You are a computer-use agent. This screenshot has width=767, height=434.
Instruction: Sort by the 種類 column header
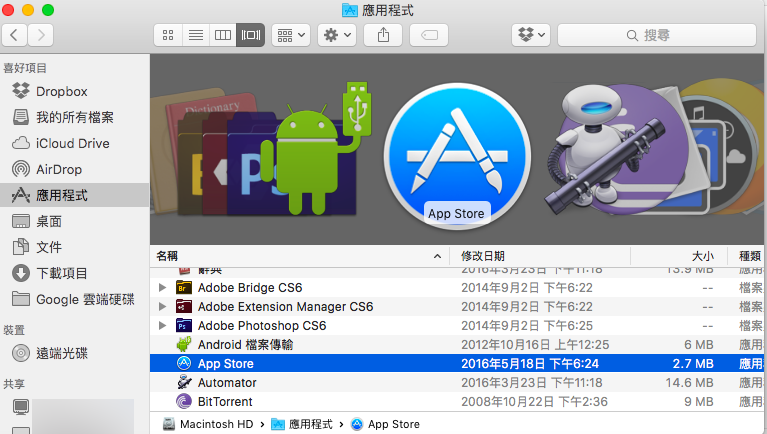tap(747, 256)
